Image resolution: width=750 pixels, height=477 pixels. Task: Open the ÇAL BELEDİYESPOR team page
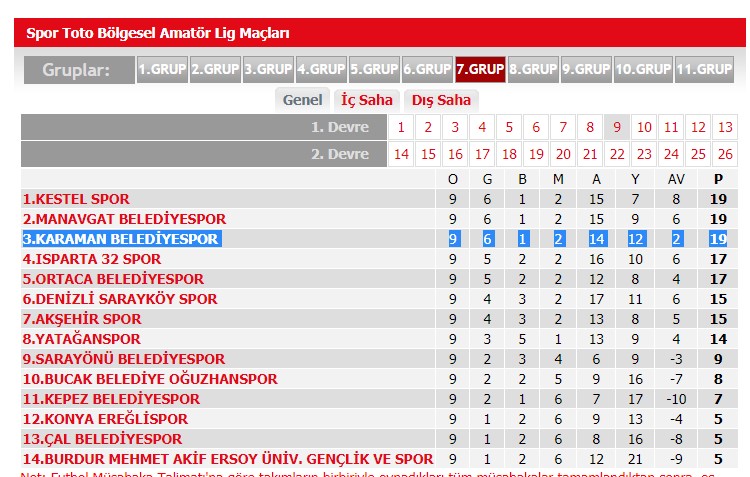coord(102,439)
